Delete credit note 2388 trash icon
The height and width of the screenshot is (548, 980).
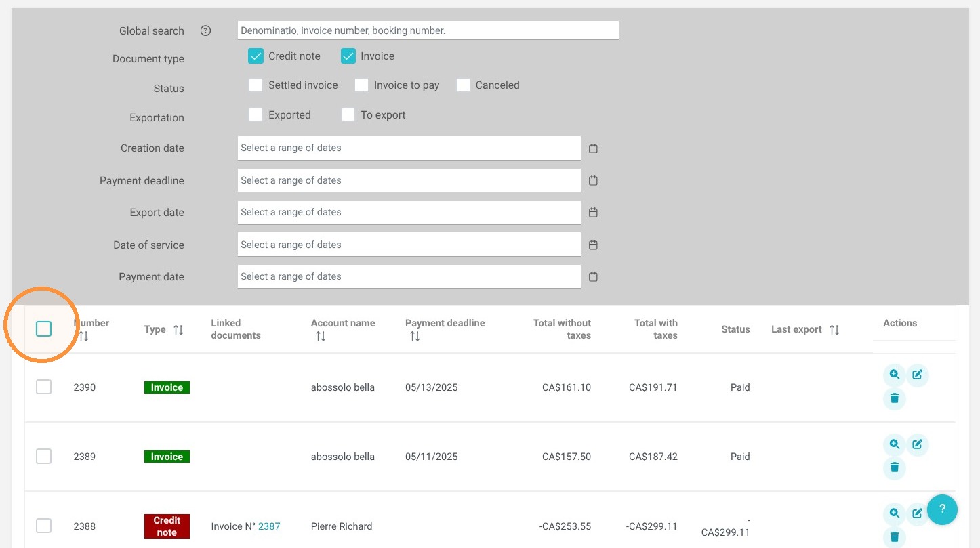(895, 537)
